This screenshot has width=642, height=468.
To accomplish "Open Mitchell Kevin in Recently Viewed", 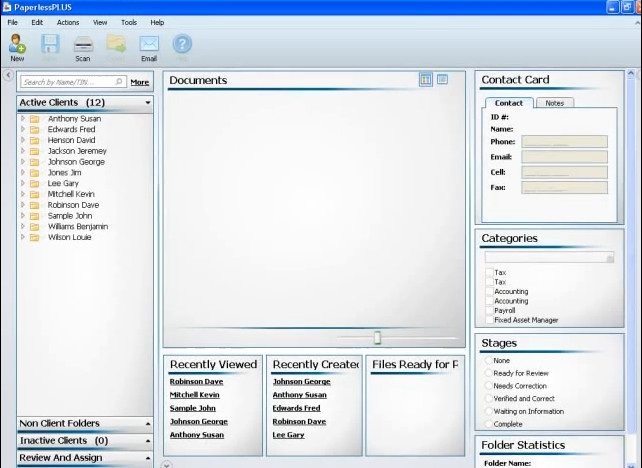I will click(194, 395).
